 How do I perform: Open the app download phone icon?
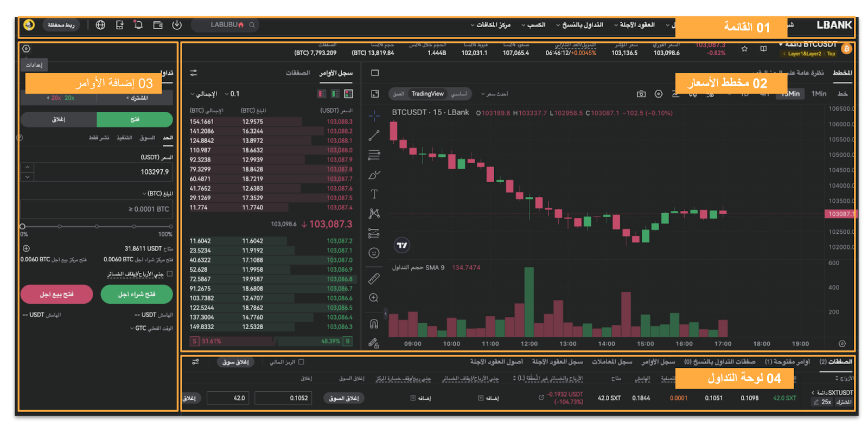(x=119, y=25)
